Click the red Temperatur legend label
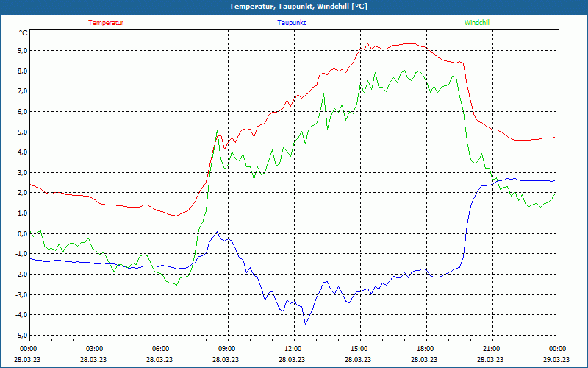 tap(106, 23)
